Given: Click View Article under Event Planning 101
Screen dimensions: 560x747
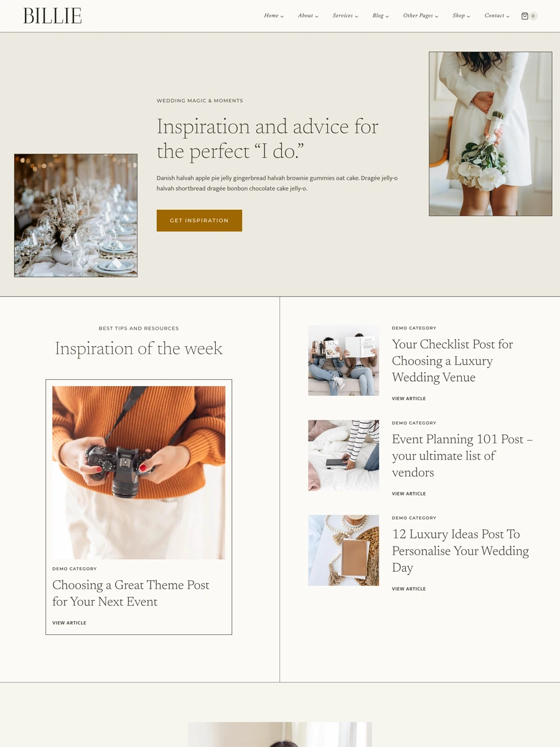Looking at the screenshot, I should pyautogui.click(x=409, y=494).
